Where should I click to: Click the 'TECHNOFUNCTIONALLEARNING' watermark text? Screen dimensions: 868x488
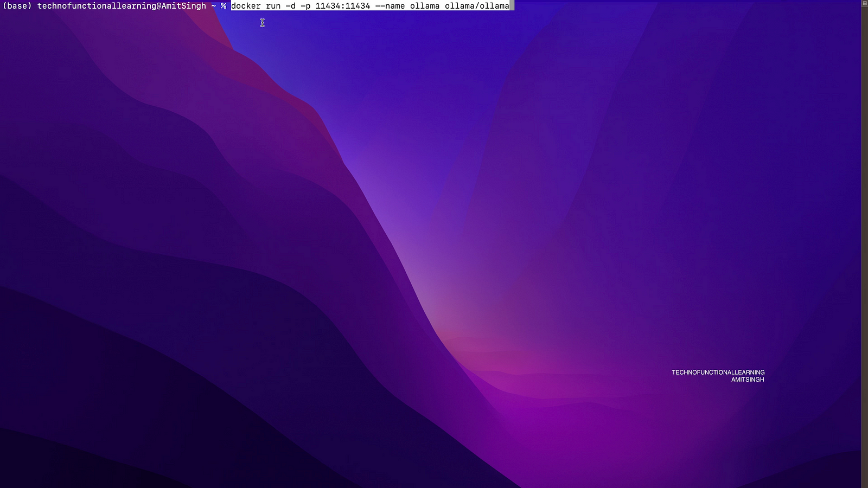tap(718, 373)
